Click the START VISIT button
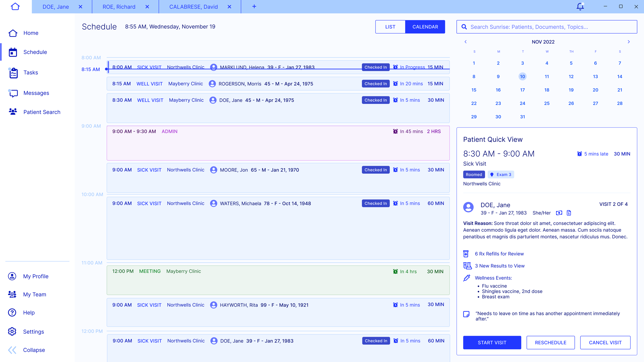 tap(492, 342)
